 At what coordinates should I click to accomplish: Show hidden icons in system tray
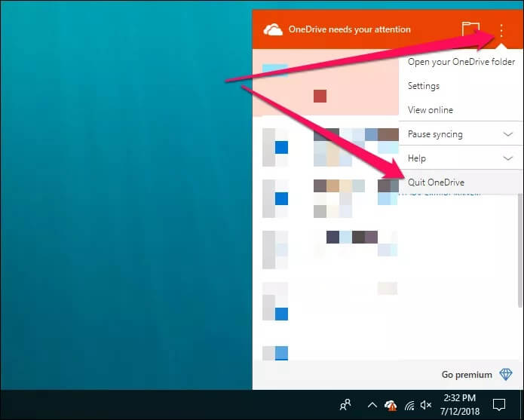[x=372, y=406]
